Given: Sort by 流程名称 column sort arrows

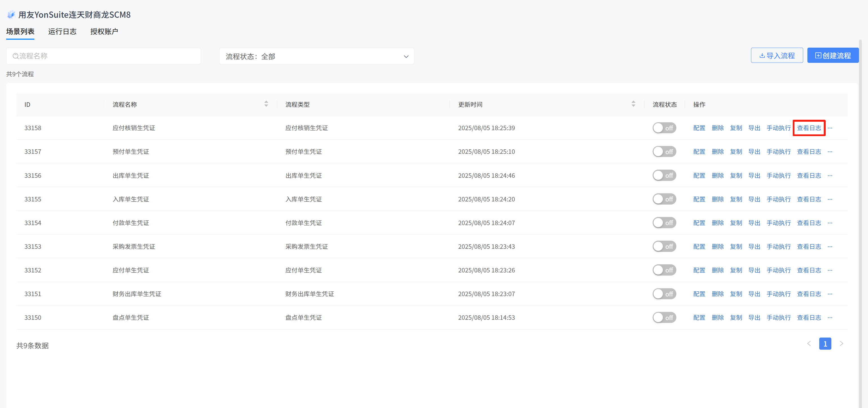Looking at the screenshot, I should pos(266,104).
